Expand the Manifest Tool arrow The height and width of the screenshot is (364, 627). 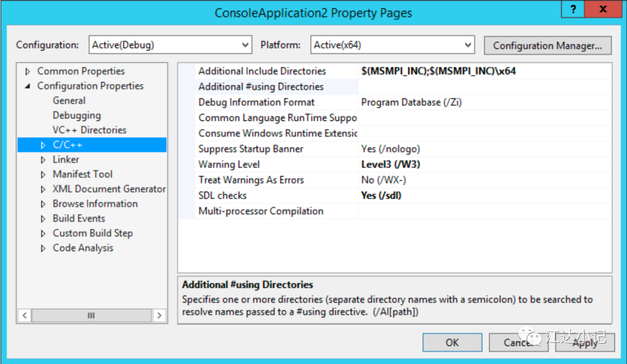click(43, 175)
